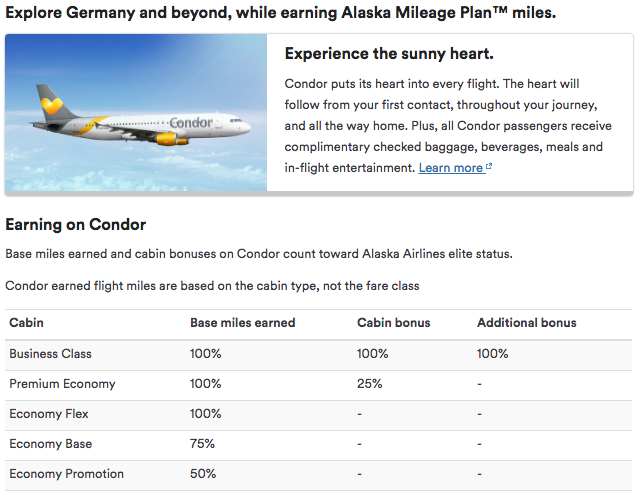Click the Economy Flex row label
This screenshot has height=496, width=640.
tap(49, 414)
